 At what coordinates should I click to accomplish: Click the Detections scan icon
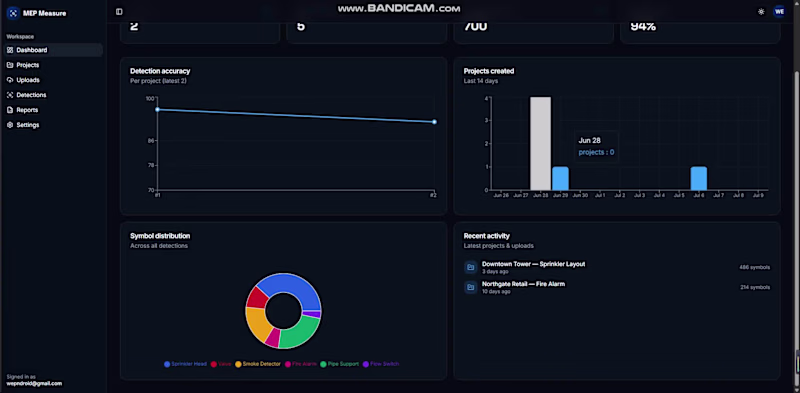point(10,95)
